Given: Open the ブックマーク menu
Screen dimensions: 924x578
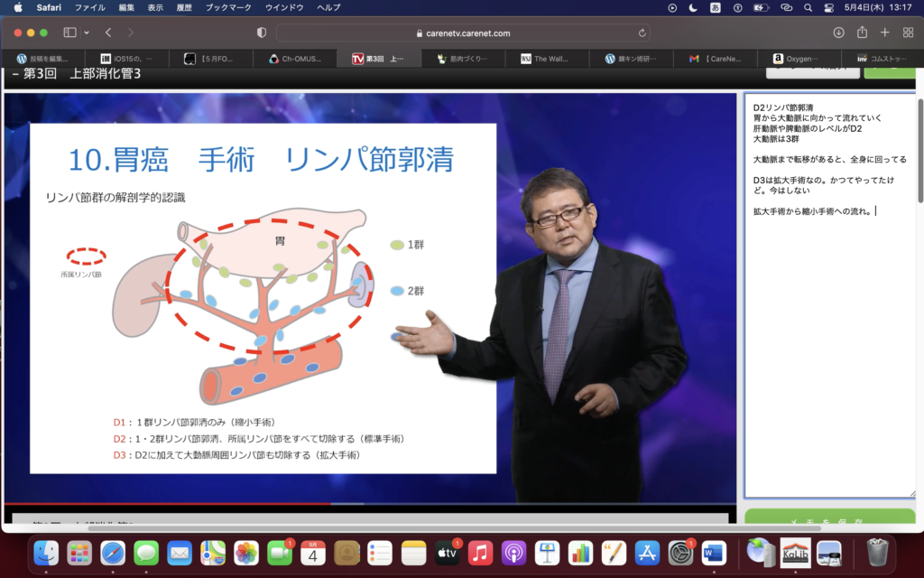Looking at the screenshot, I should (x=227, y=7).
